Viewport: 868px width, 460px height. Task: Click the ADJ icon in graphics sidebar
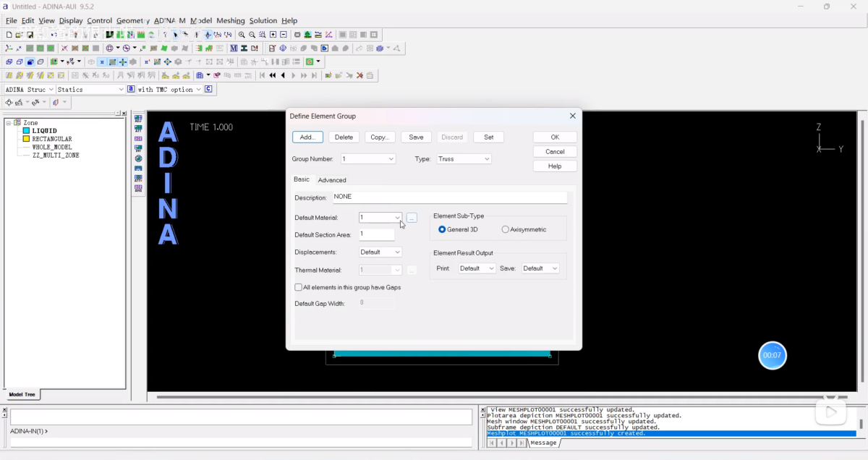(138, 119)
